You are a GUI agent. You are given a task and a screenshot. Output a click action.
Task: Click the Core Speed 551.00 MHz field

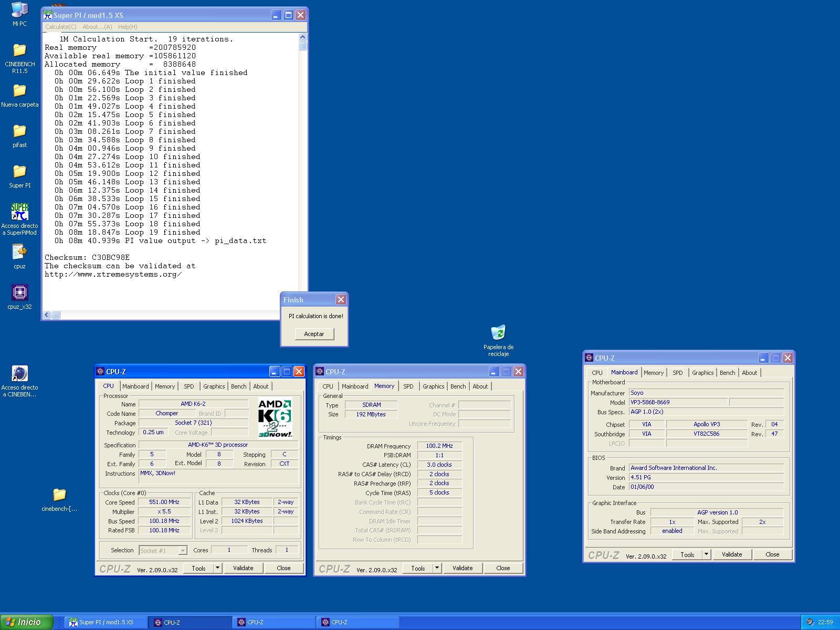click(164, 502)
